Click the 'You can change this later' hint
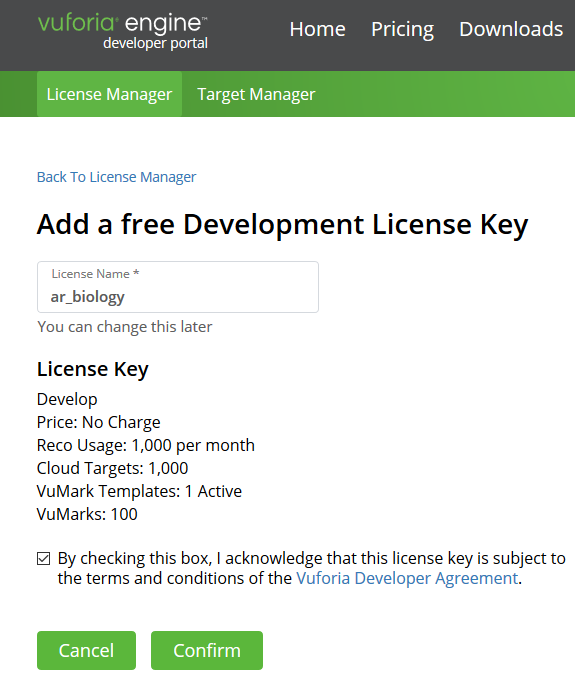 coord(125,327)
